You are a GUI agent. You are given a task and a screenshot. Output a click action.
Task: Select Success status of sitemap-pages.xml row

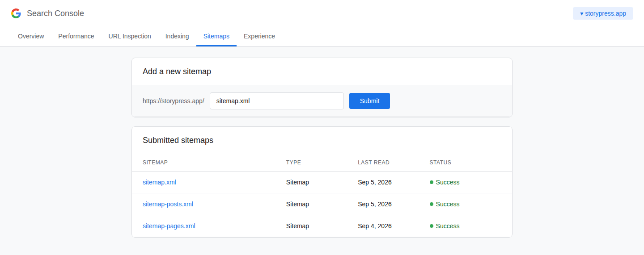[x=445, y=226]
